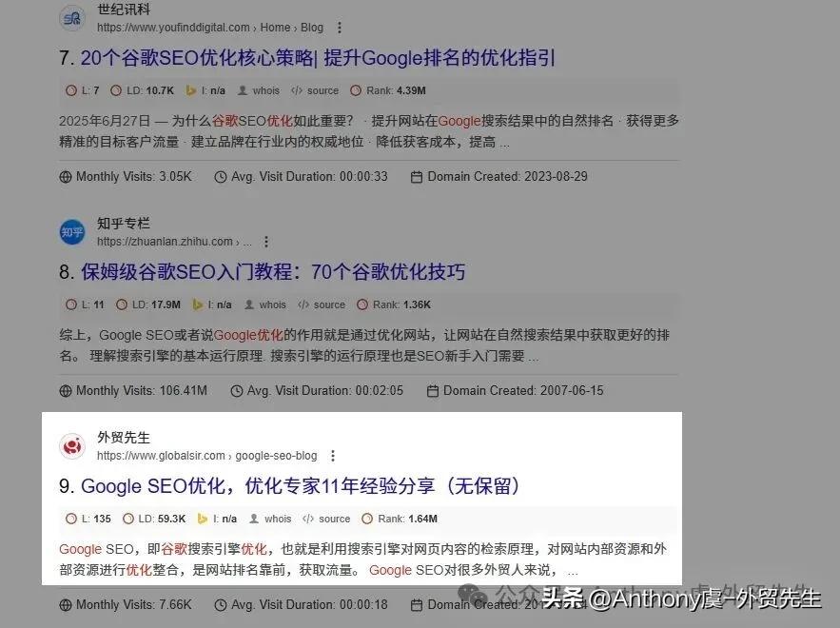
Task: Open the three-dot menu next to globalsir.com URL
Action: tap(332, 455)
